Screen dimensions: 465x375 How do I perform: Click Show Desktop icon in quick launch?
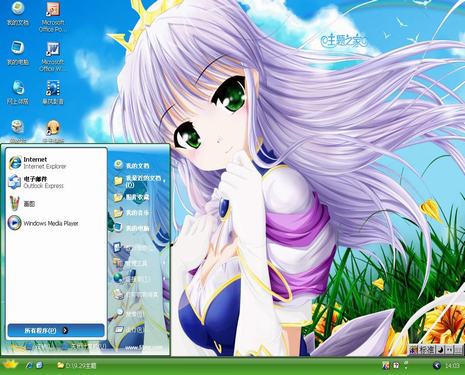pyautogui.click(x=39, y=365)
